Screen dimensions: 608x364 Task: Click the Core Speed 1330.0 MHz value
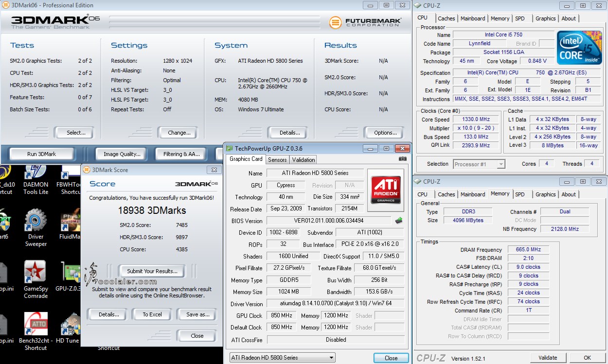[x=476, y=120]
